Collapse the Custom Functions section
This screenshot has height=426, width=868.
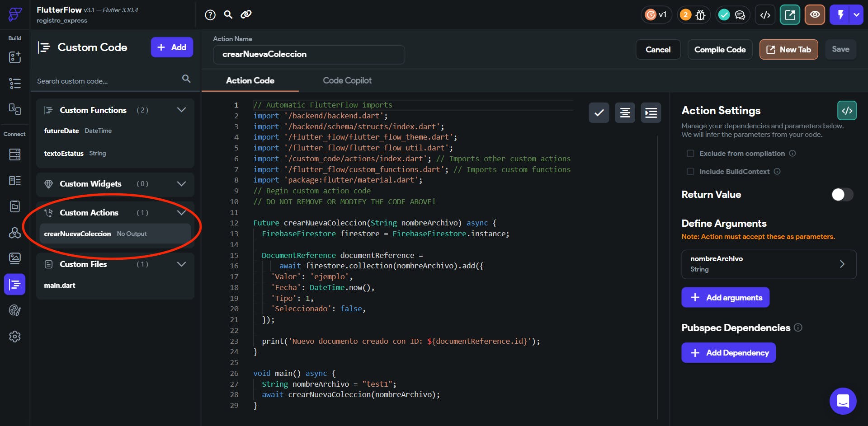(x=181, y=110)
